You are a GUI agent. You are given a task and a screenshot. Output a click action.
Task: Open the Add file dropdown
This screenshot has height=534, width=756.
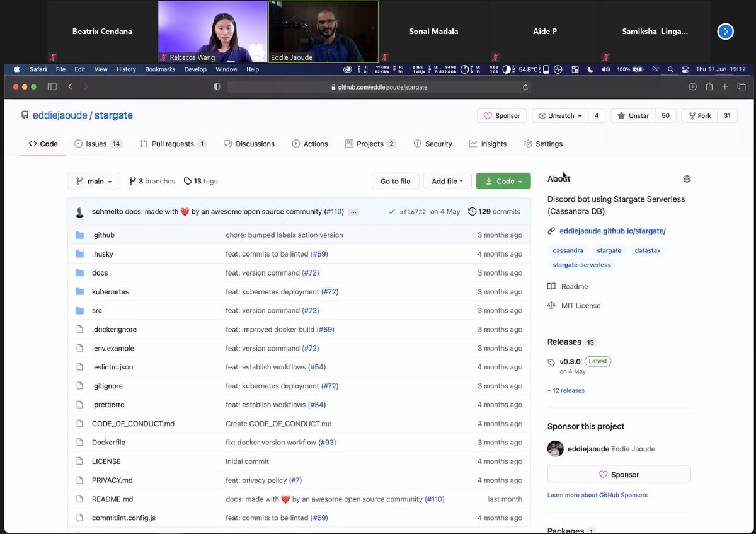tap(447, 182)
